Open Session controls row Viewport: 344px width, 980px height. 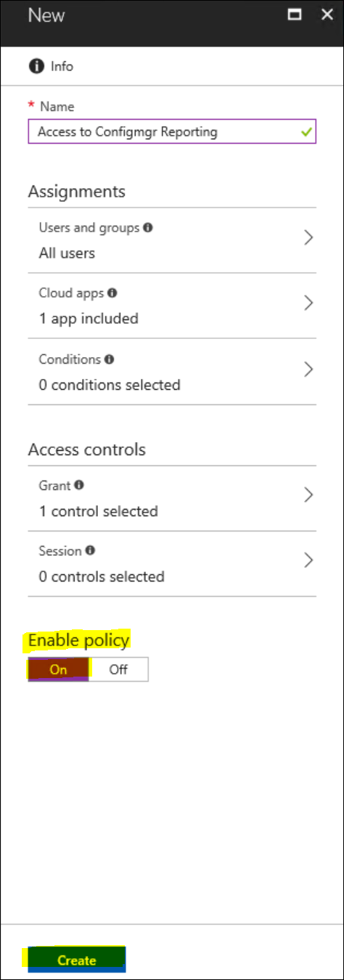[x=172, y=564]
